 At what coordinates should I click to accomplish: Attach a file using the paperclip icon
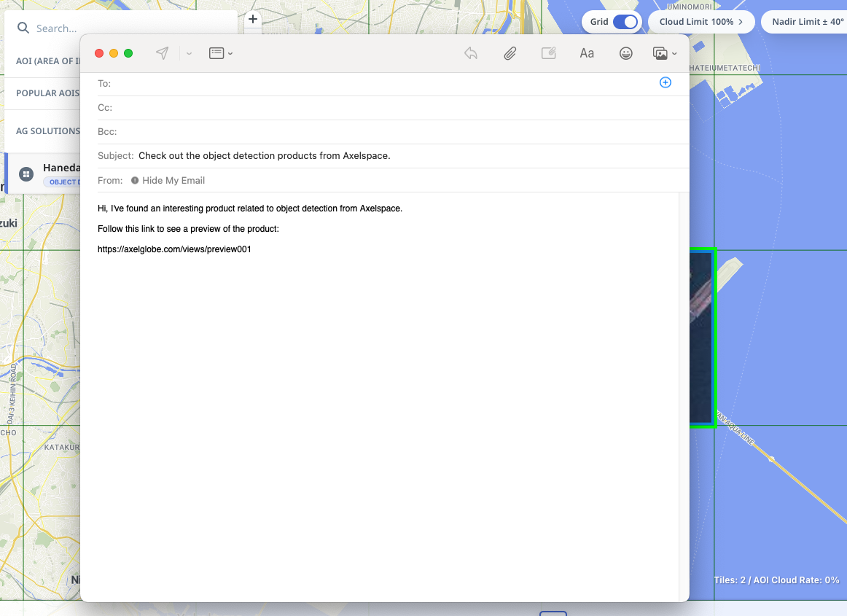[510, 53]
